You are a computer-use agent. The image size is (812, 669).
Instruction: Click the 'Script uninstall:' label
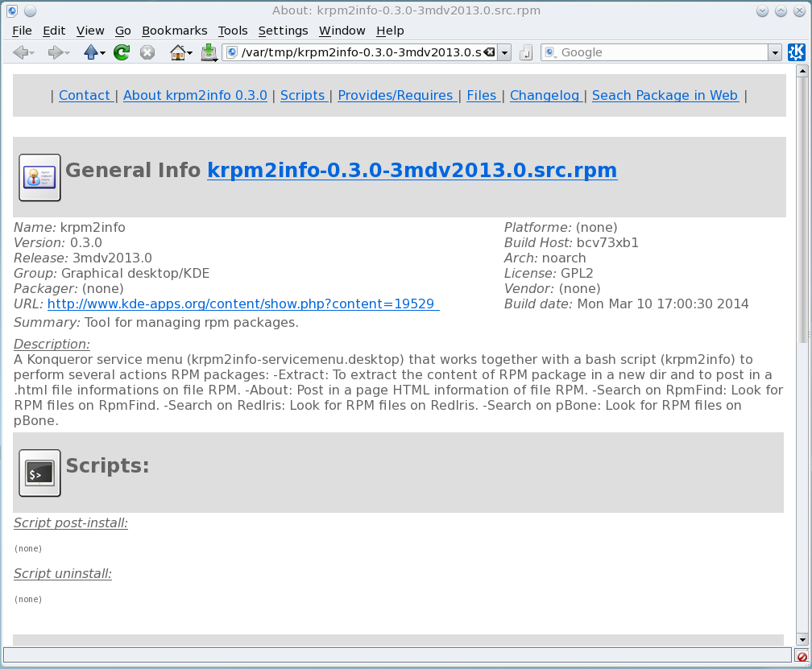[63, 574]
